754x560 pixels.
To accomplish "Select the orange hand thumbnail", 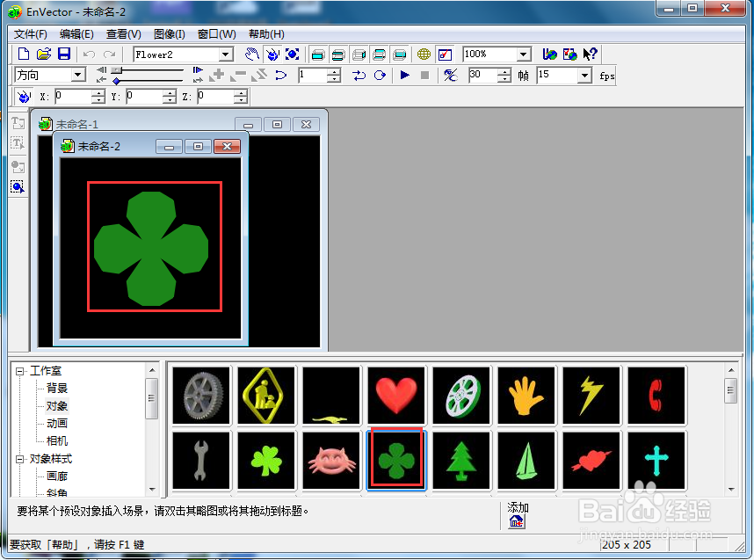I will [x=526, y=396].
